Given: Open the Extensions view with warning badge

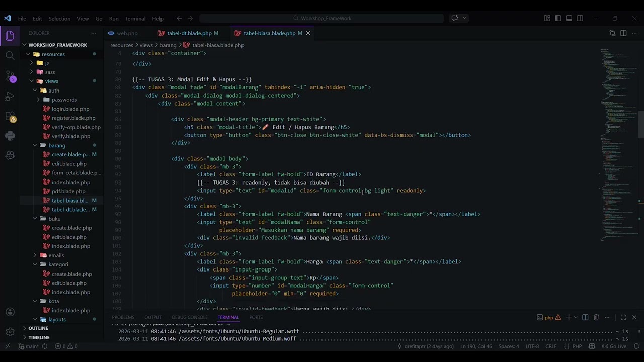Looking at the screenshot, I should 10,116.
